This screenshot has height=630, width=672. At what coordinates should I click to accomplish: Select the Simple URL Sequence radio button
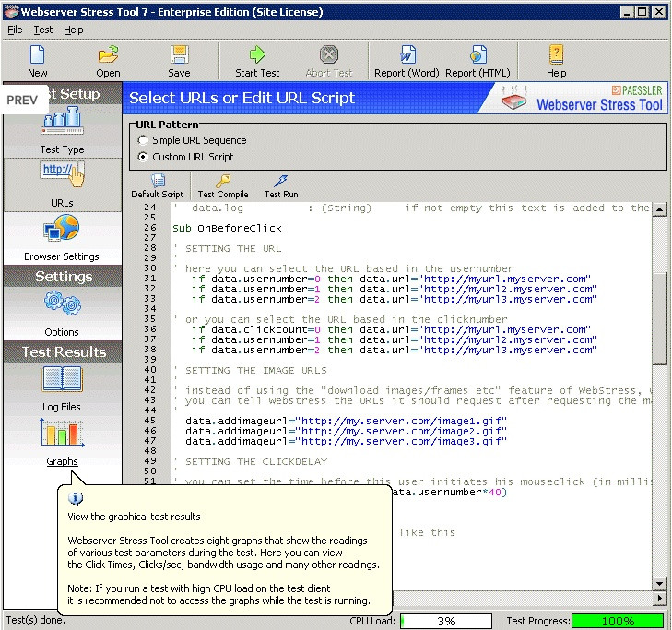(143, 140)
